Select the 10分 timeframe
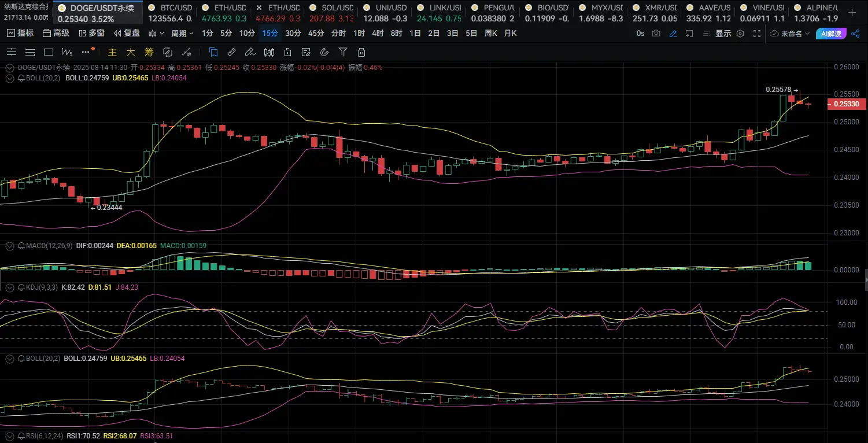The width and height of the screenshot is (868, 443). point(247,33)
